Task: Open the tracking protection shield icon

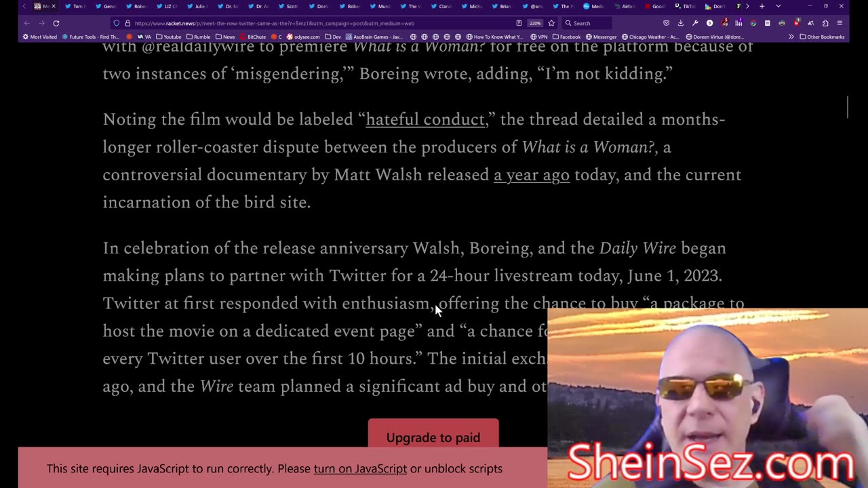Action: coord(117,23)
